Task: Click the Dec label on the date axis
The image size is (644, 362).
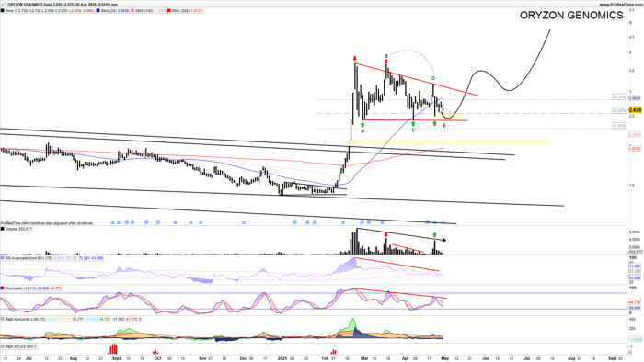Action: [243, 358]
